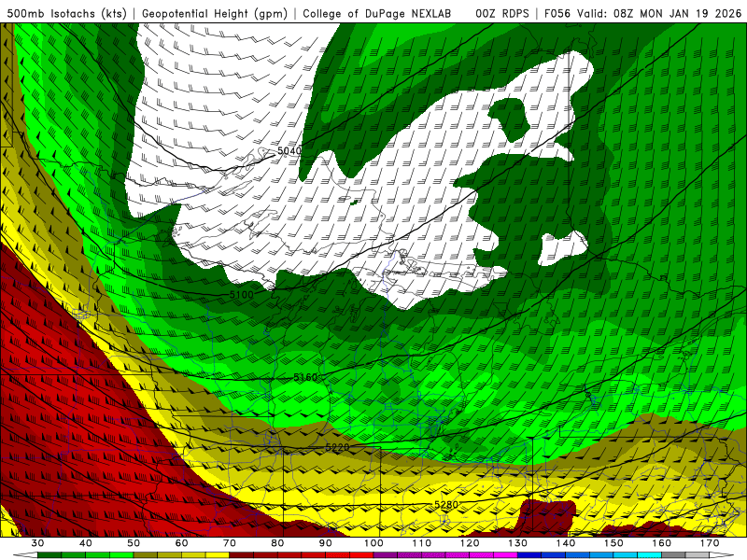This screenshot has height=560, width=747.
Task: Click the 5100 height contour label
Action: 242,295
